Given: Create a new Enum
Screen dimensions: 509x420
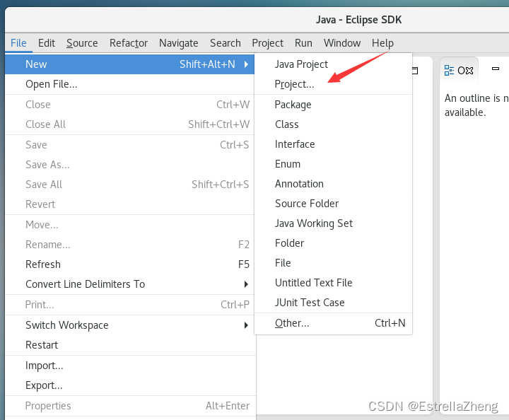Looking at the screenshot, I should [334, 164].
